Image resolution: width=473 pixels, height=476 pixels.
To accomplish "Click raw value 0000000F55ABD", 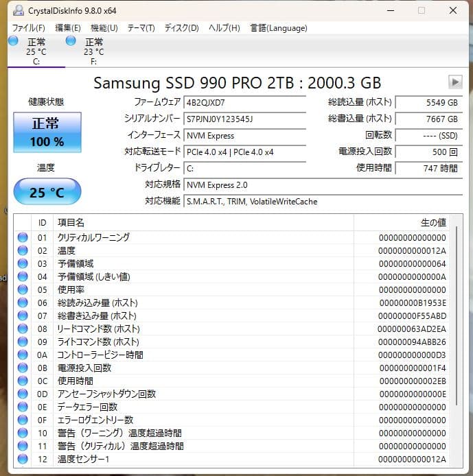I will pos(412,316).
